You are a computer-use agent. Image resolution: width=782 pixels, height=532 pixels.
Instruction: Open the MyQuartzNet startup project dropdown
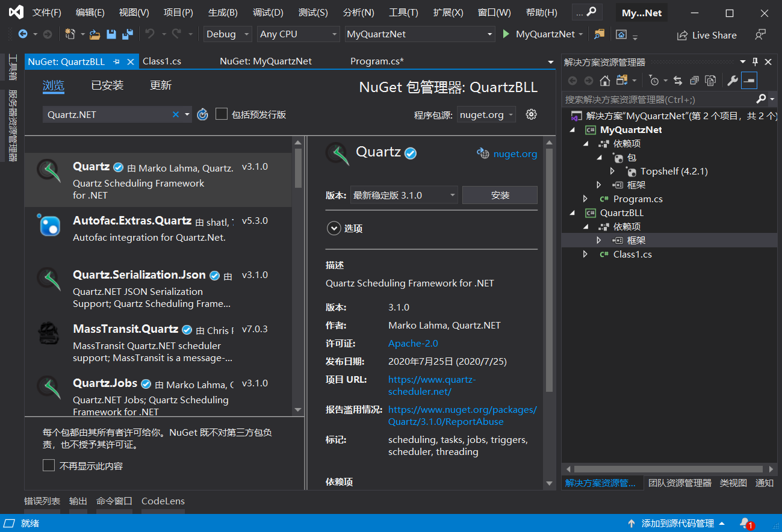420,34
